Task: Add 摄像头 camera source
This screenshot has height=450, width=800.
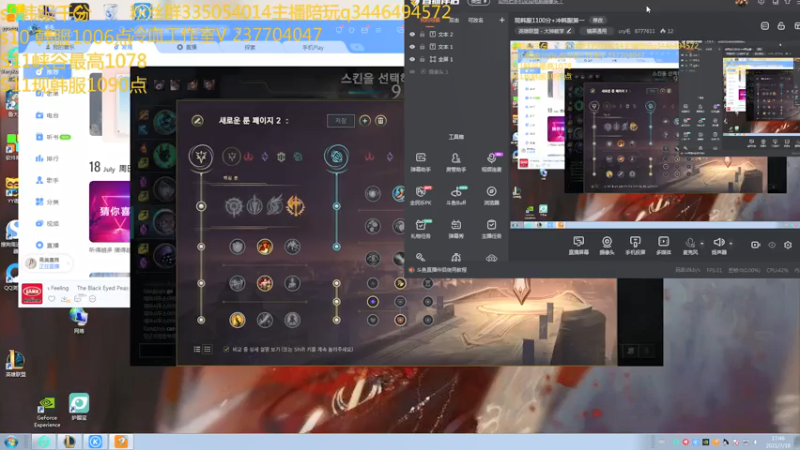Action: (607, 245)
